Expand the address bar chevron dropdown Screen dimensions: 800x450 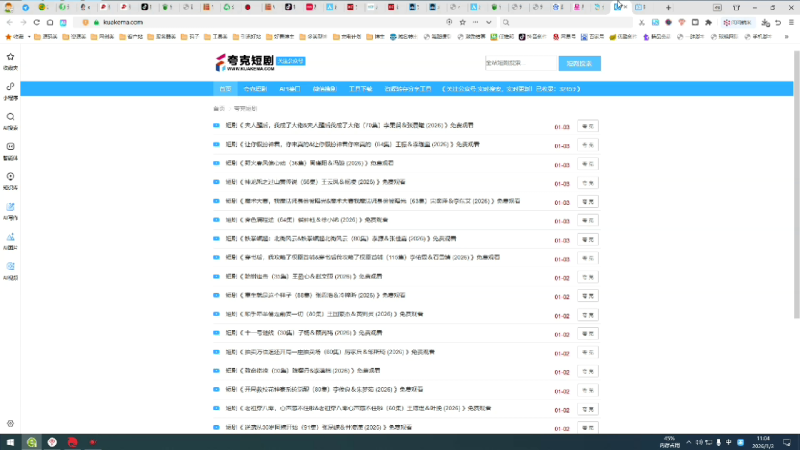click(489, 22)
